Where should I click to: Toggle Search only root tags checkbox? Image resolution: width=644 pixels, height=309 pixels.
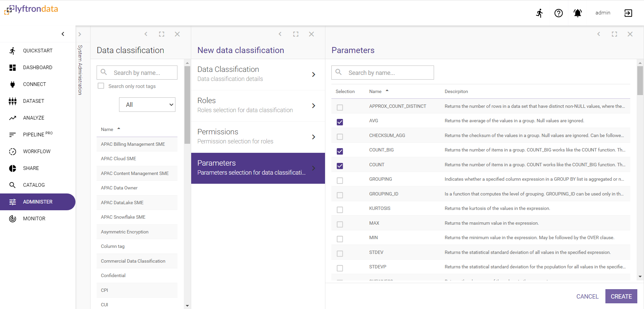pos(101,86)
